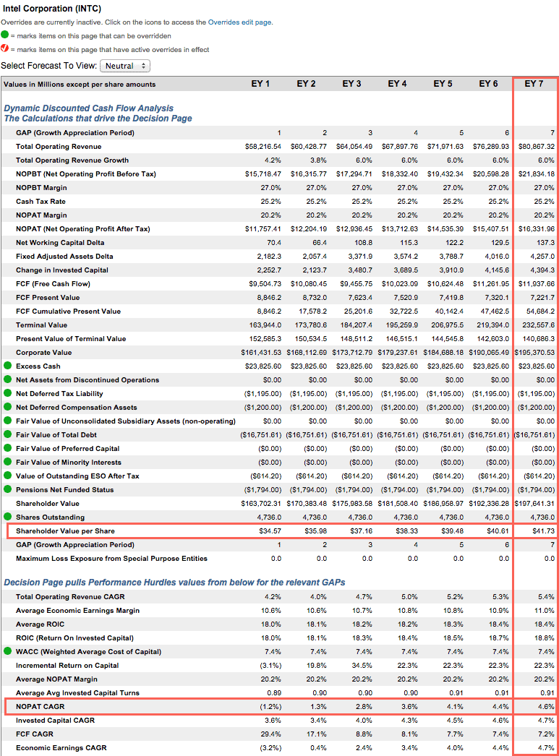Screen dimensions: 559x756
Task: Select the EY 2 column header
Action: click(x=306, y=84)
